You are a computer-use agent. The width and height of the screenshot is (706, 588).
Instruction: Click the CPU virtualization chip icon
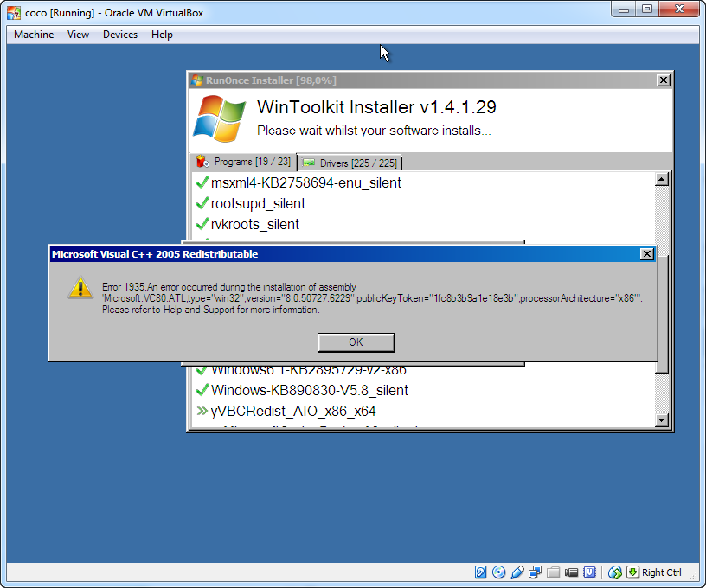point(589,572)
